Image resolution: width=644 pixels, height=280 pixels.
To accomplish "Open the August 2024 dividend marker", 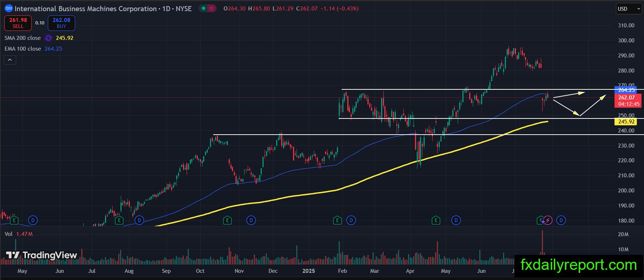I will point(139,220).
